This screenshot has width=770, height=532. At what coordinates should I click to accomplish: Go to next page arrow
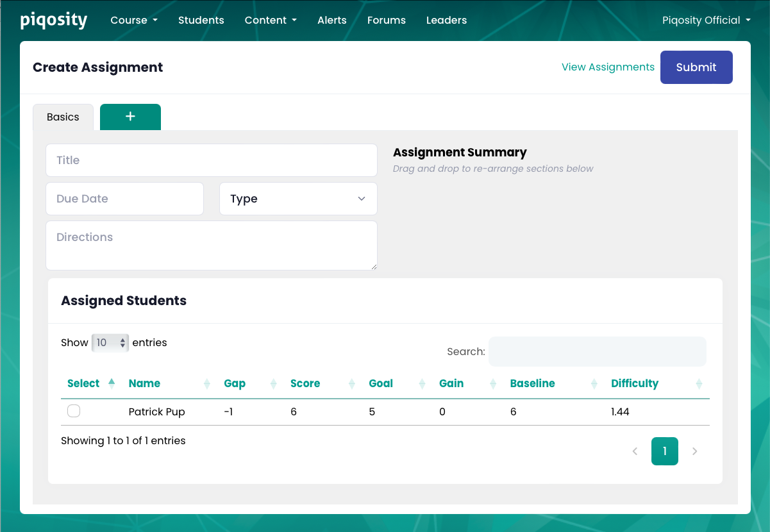click(x=694, y=451)
